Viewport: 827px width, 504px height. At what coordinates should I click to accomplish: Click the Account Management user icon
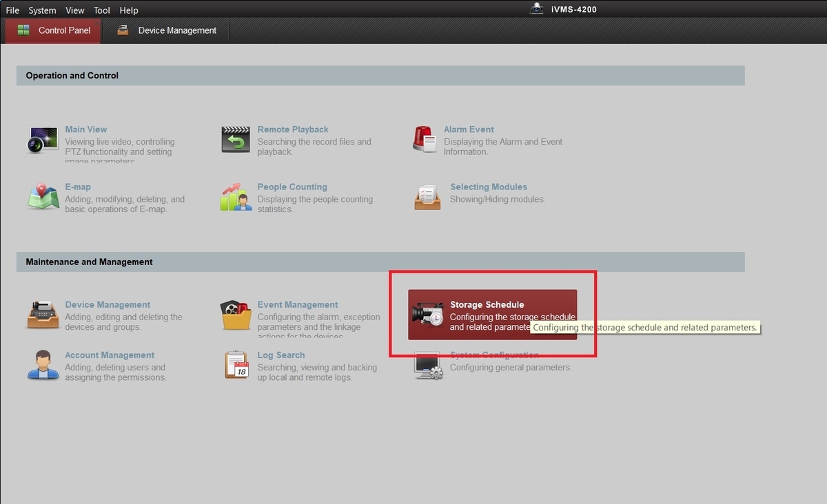pyautogui.click(x=43, y=365)
